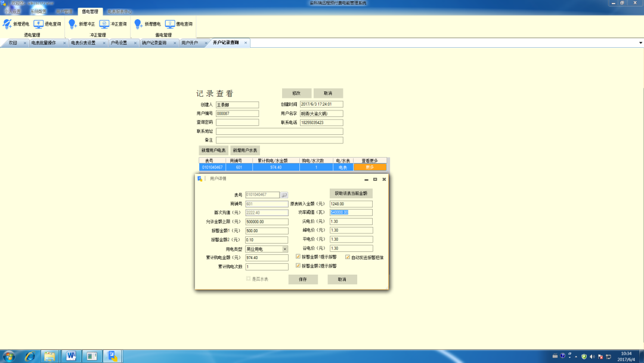Tick the 是否水表 checkbox
The image size is (644, 363).
(x=249, y=279)
